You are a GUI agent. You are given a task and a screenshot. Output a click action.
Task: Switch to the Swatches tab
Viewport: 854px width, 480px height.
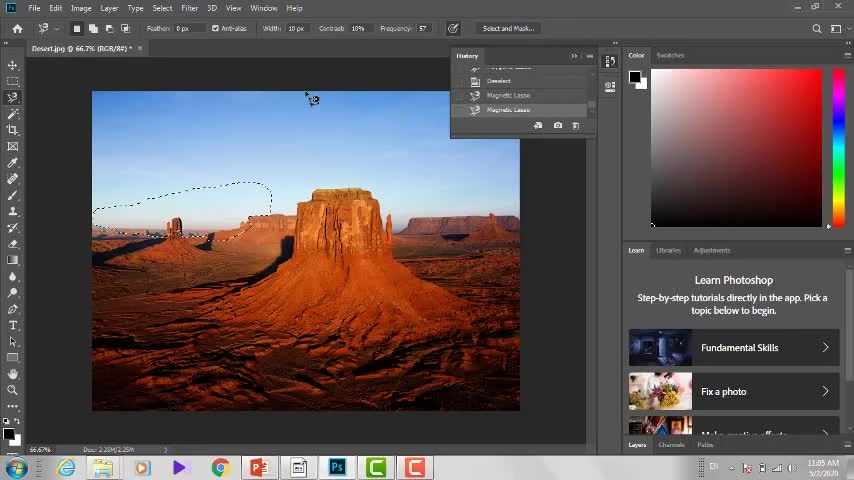click(x=670, y=55)
